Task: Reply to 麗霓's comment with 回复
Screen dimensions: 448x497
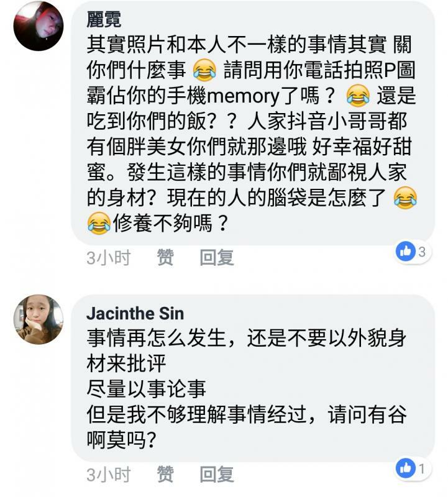Action: pos(217,257)
